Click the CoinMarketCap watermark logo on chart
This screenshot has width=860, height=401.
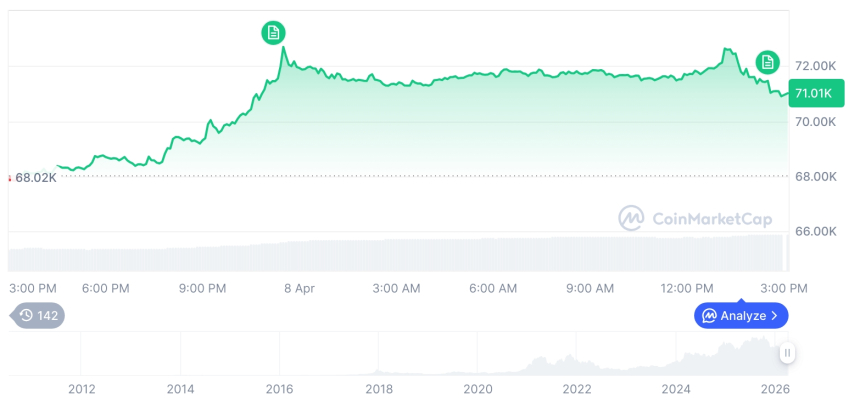pos(630,218)
